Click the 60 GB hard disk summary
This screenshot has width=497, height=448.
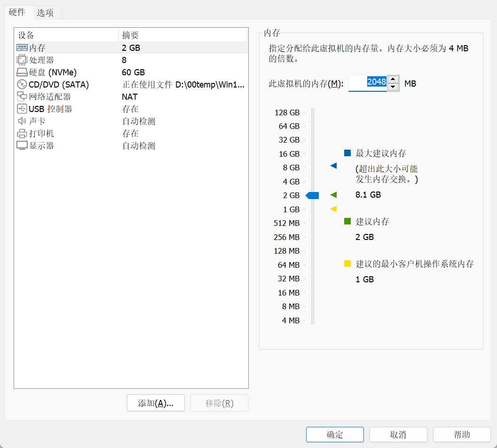[x=134, y=72]
